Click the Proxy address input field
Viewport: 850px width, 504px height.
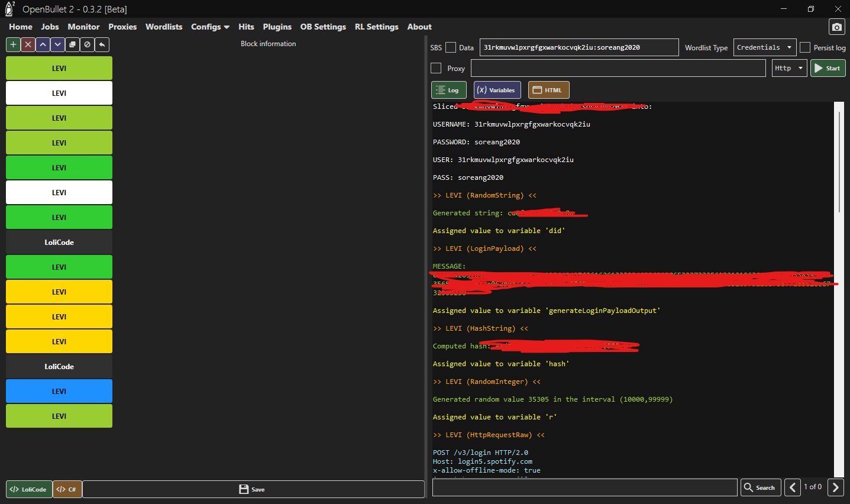tap(618, 68)
